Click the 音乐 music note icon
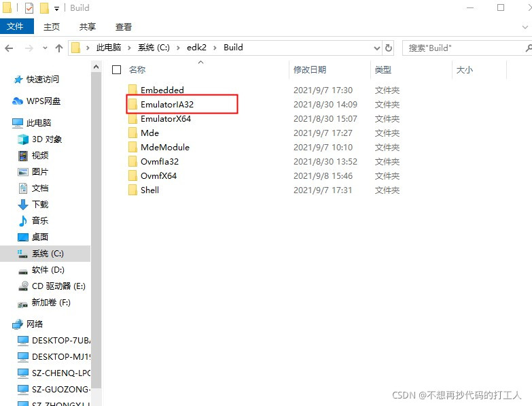 click(22, 221)
